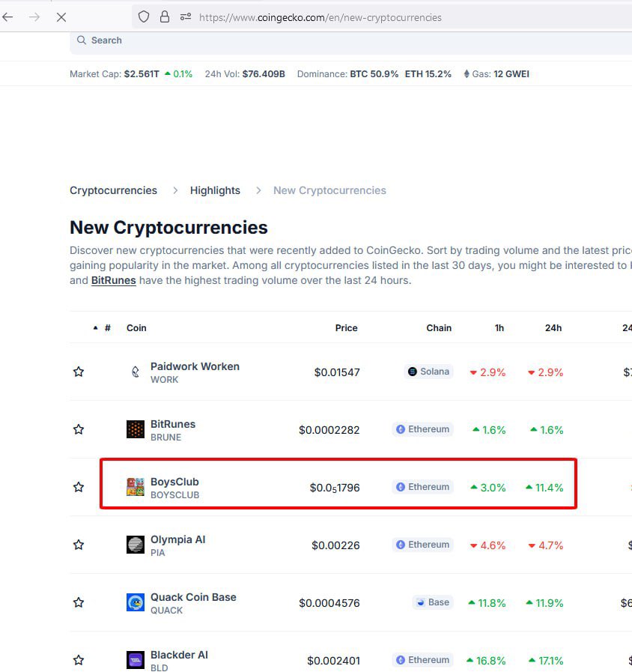Click the Blackder AI coin logo
Image resolution: width=632 pixels, height=672 pixels.
[135, 659]
